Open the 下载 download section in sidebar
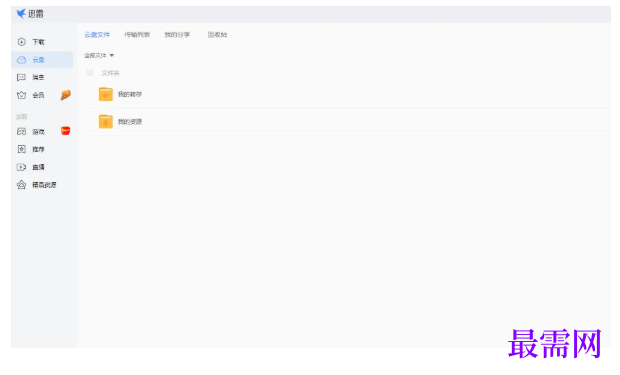 (x=32, y=42)
